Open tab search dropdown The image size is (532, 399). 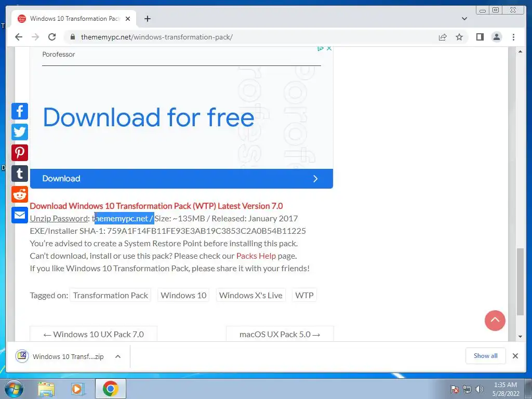(464, 19)
